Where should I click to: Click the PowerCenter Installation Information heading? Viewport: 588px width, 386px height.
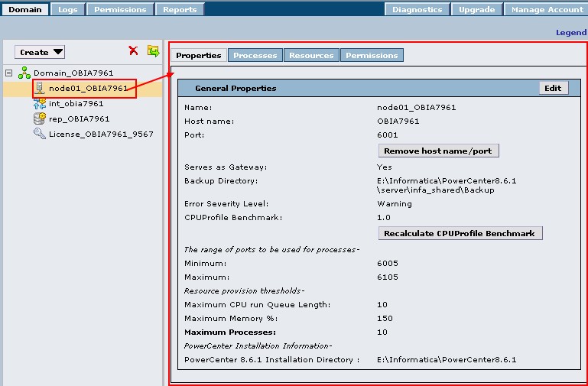[258, 346]
